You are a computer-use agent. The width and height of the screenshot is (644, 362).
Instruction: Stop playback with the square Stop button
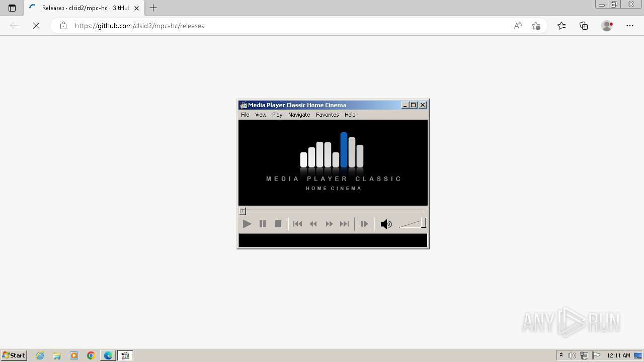[278, 224]
